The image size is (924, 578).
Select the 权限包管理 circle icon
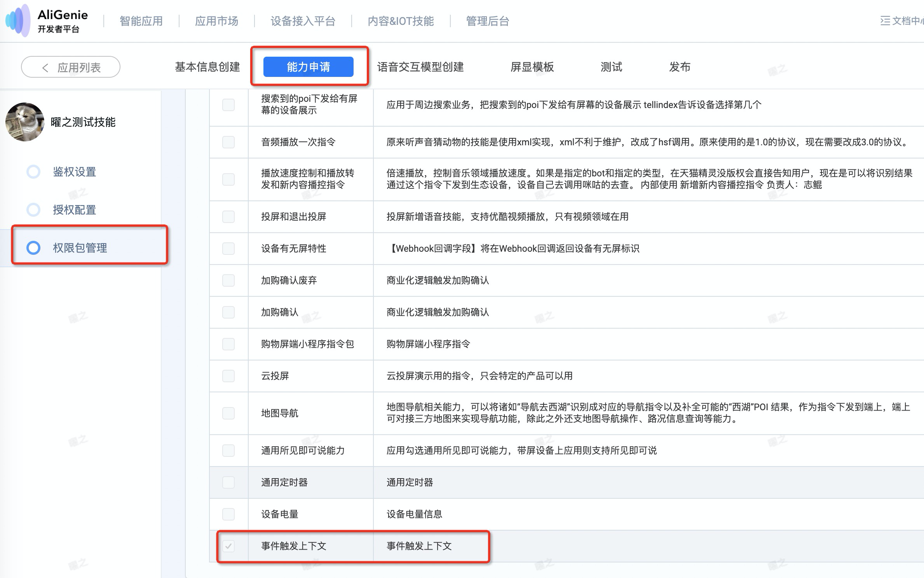(x=33, y=248)
